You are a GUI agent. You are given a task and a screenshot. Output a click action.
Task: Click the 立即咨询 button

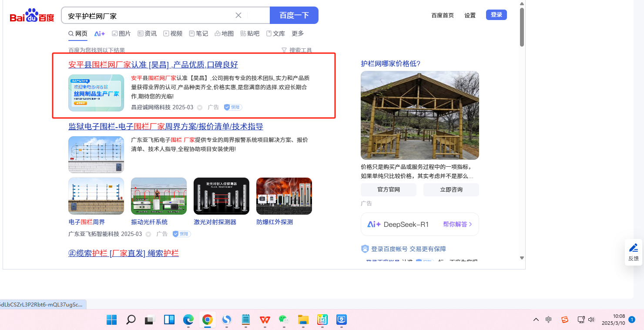coord(451,190)
